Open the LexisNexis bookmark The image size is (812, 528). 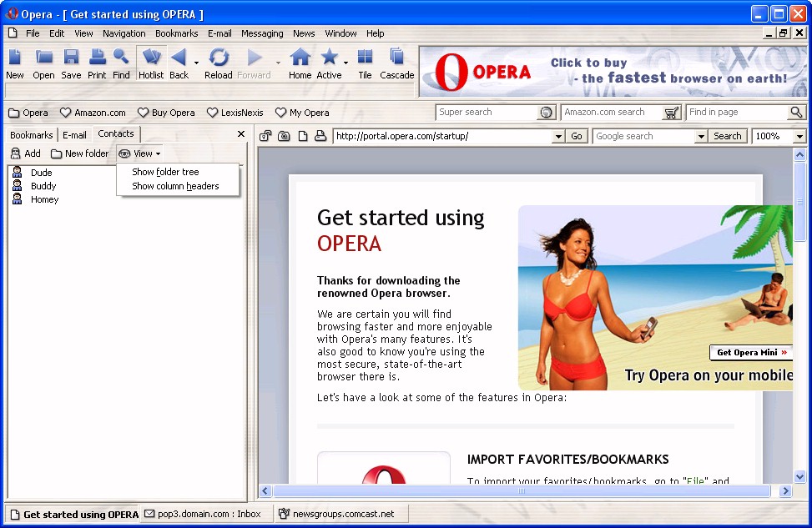click(x=235, y=113)
